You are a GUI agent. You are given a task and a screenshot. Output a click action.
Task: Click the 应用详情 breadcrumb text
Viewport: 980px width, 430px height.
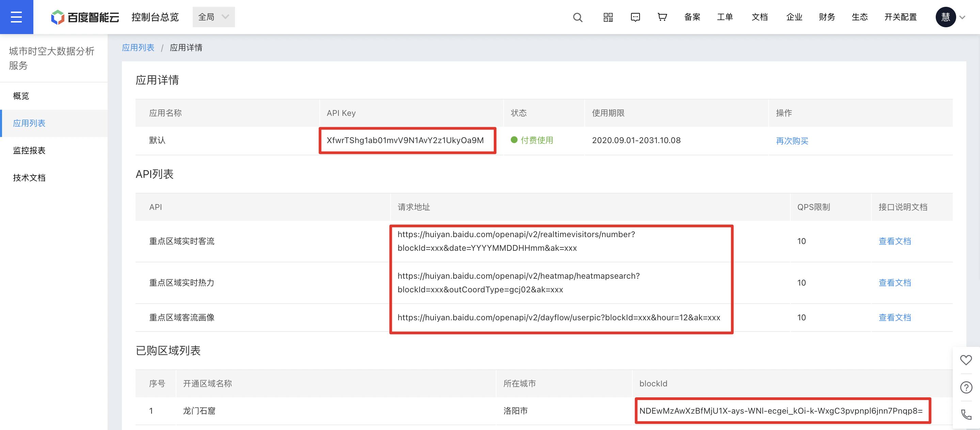(x=186, y=48)
